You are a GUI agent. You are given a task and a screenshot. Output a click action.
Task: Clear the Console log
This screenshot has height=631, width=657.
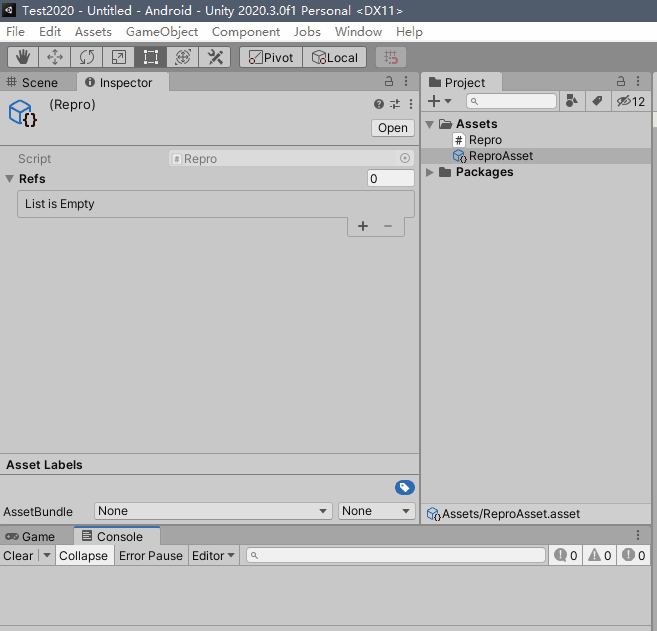click(x=18, y=556)
